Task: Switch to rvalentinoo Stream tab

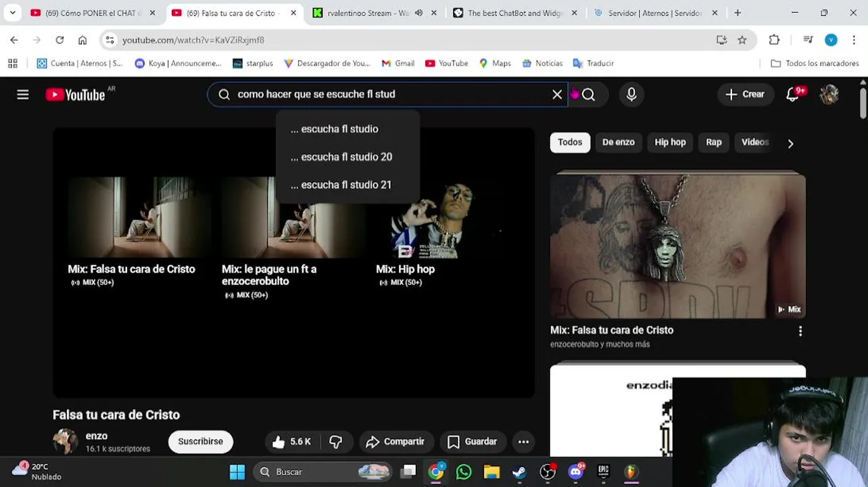Action: tap(368, 13)
